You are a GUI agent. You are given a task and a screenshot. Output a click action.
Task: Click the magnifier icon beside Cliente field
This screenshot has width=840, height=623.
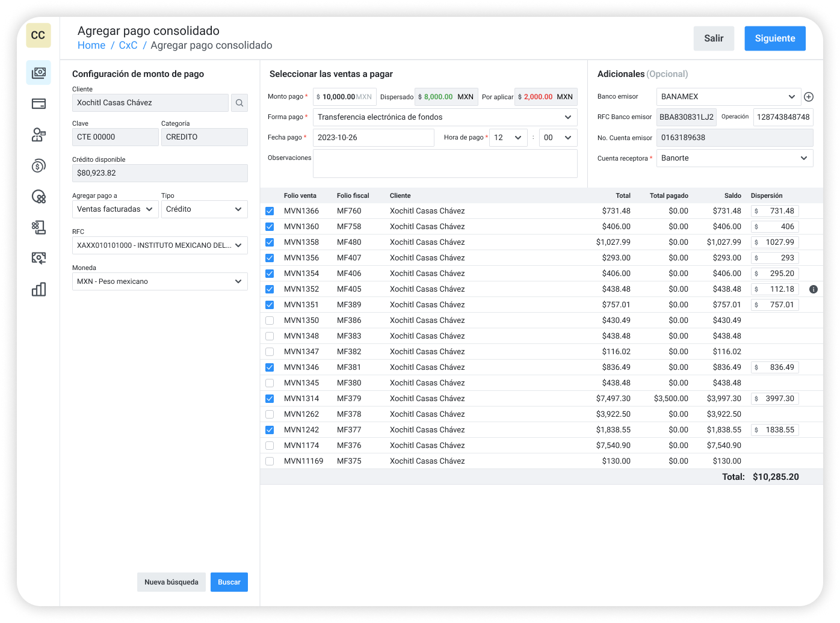[x=239, y=103]
